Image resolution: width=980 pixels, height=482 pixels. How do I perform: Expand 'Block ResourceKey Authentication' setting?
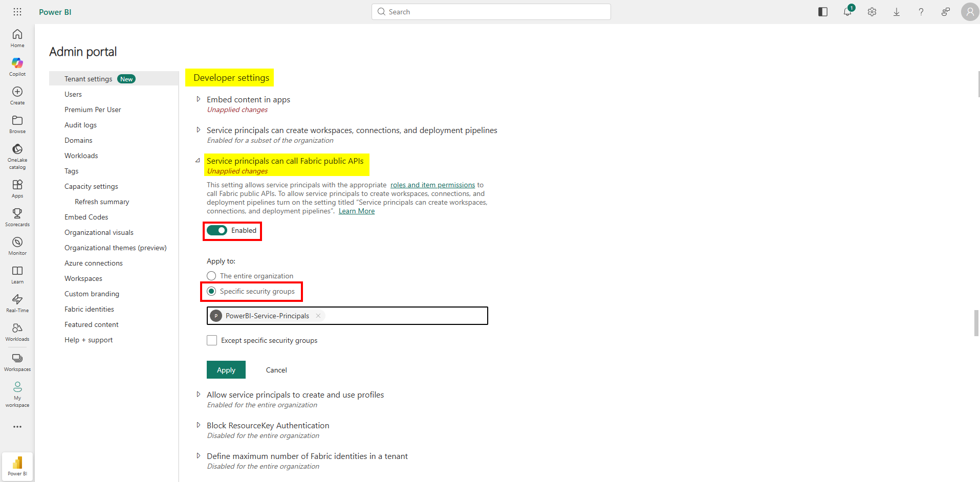coord(199,425)
